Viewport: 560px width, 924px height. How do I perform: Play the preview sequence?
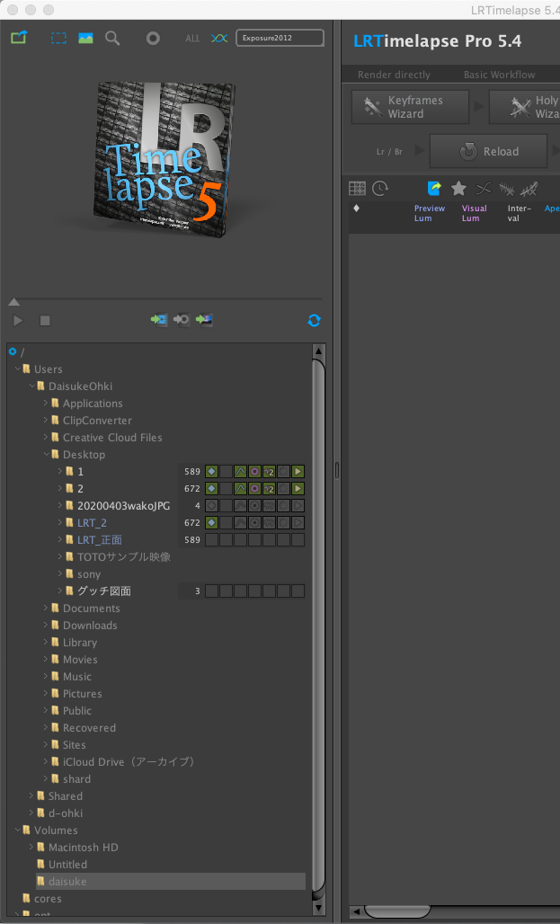click(x=18, y=320)
